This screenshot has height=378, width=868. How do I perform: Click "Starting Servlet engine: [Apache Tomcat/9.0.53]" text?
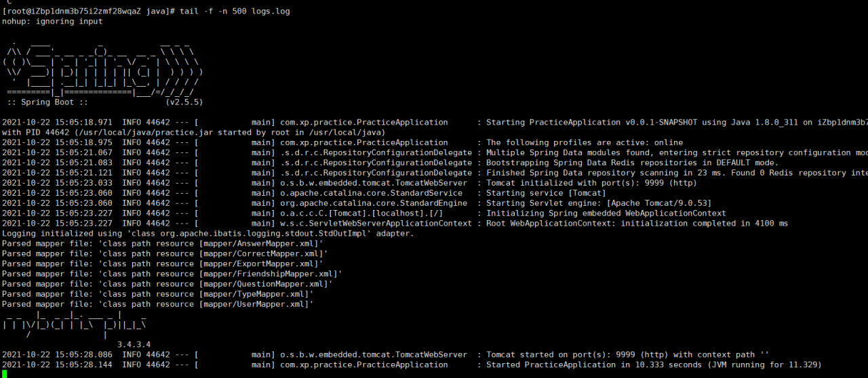point(606,203)
